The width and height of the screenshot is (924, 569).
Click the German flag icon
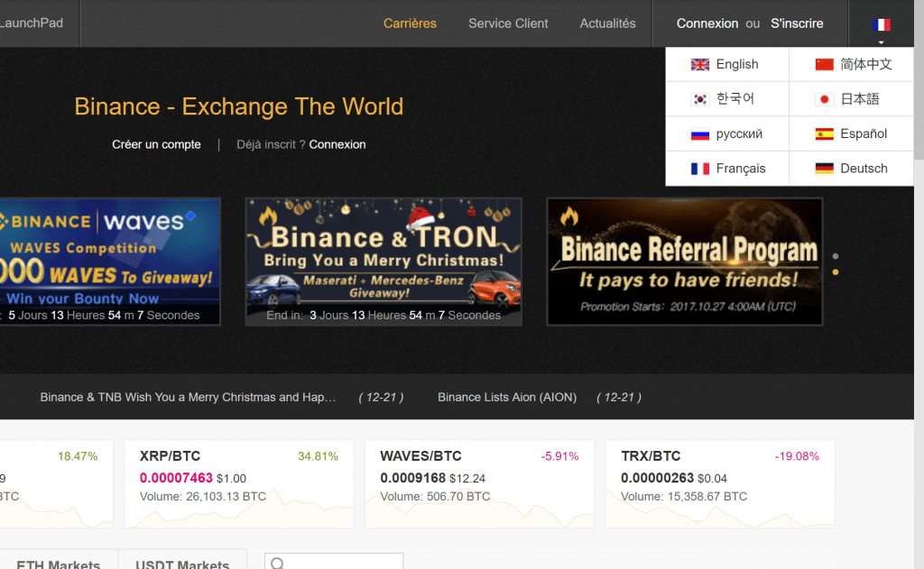tap(824, 169)
